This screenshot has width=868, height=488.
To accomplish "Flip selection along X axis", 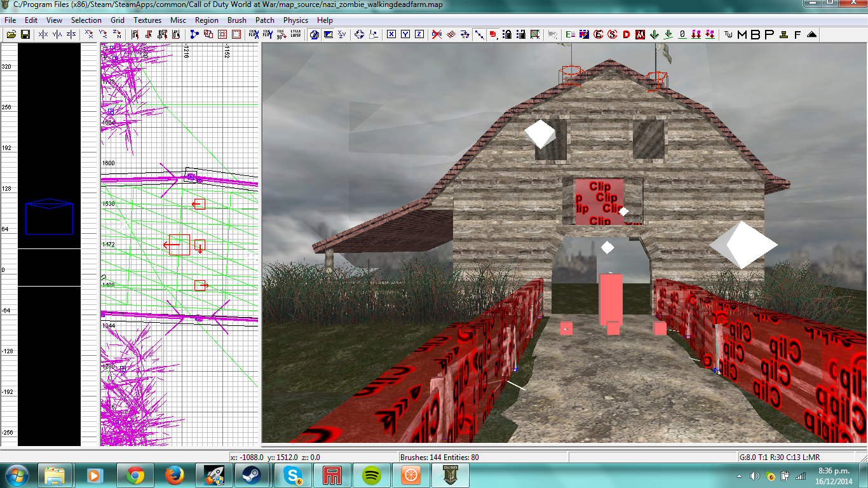I will click(43, 34).
